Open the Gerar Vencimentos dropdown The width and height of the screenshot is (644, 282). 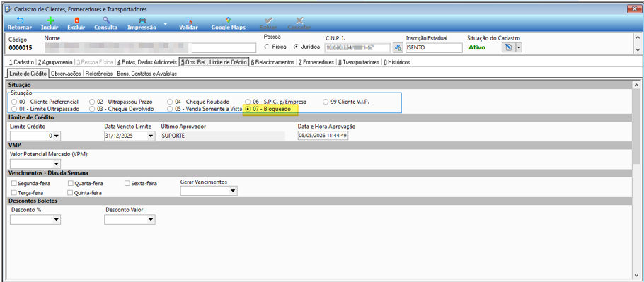[x=234, y=191]
